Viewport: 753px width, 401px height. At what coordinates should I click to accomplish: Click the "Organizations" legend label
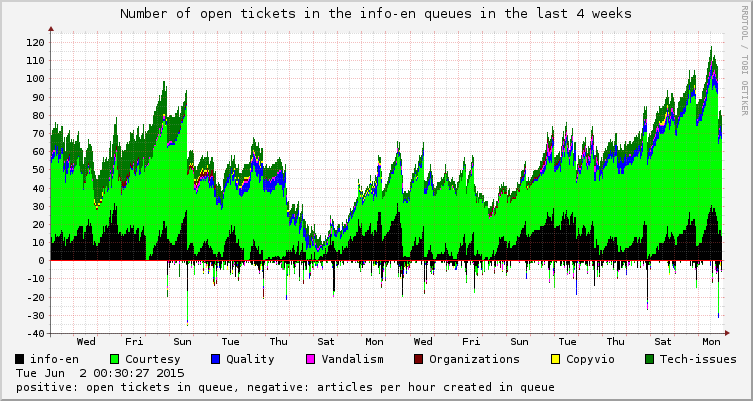click(474, 359)
